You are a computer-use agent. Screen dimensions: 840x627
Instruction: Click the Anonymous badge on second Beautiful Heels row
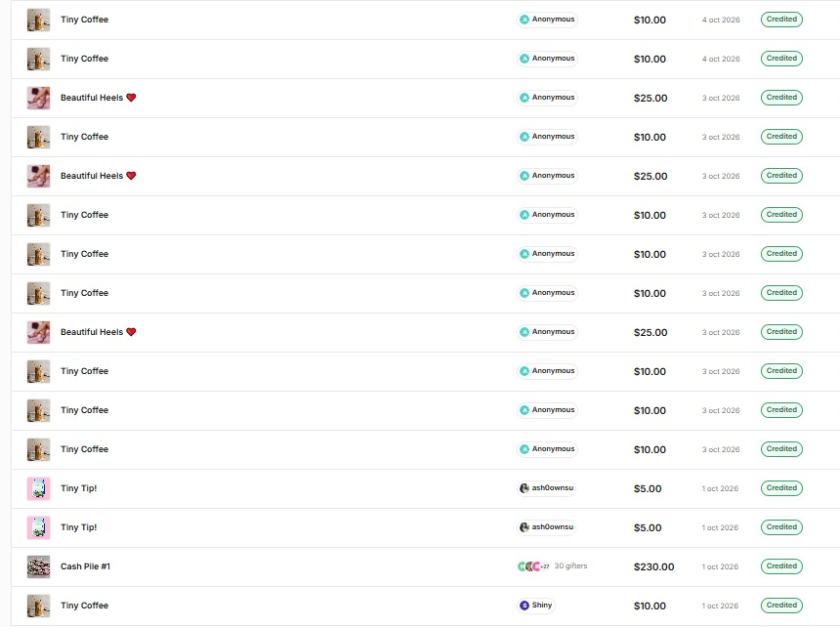coord(548,176)
